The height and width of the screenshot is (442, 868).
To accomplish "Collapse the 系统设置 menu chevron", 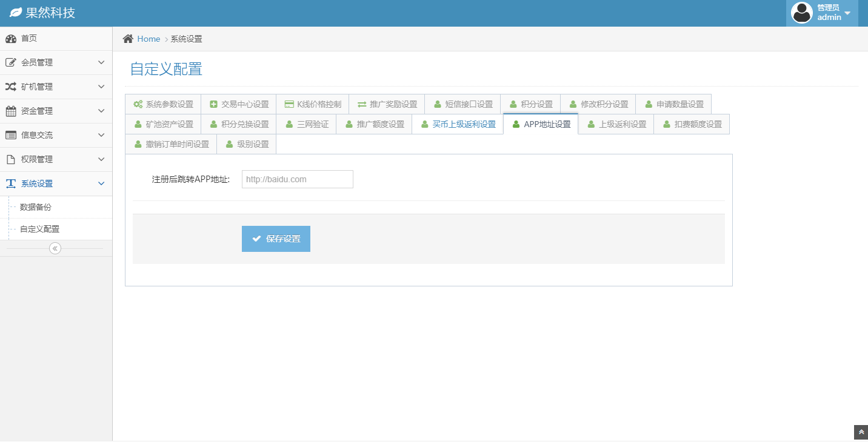I will (x=101, y=183).
